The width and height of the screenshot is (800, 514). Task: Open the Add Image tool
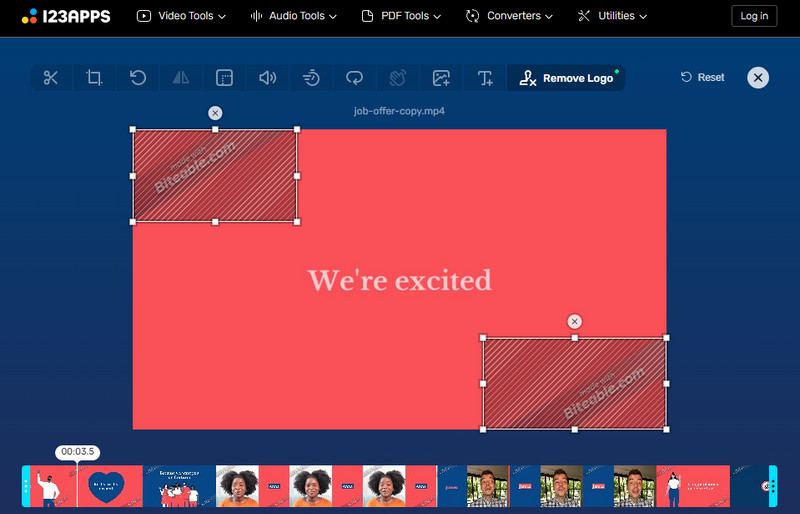click(x=441, y=78)
